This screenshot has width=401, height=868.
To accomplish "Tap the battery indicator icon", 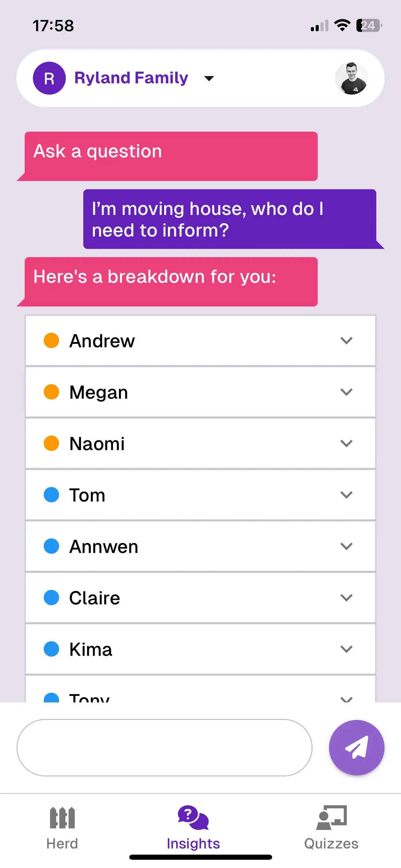I will [369, 25].
